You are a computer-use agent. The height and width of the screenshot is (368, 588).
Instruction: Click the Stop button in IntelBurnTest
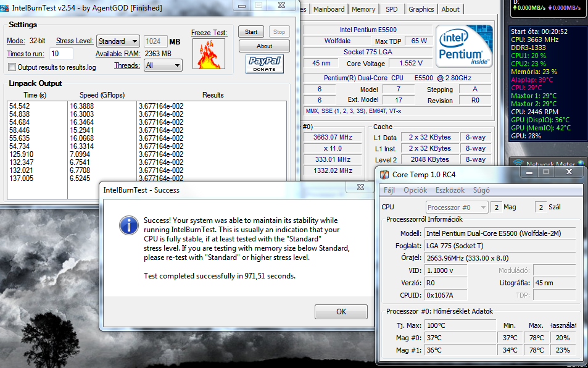click(x=279, y=32)
